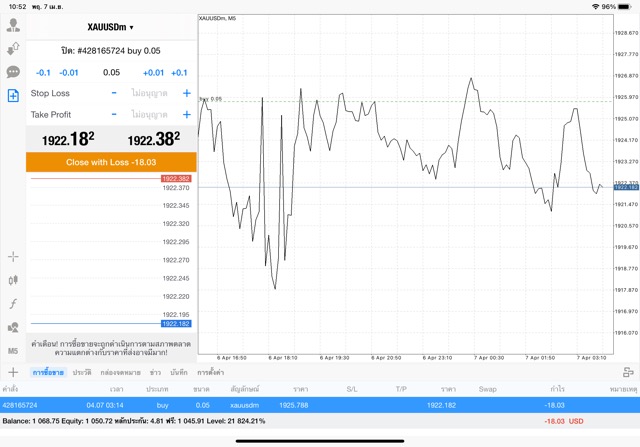Switch to the ข่าว (News) tab
Screen dimensions: 640x447
155,372
